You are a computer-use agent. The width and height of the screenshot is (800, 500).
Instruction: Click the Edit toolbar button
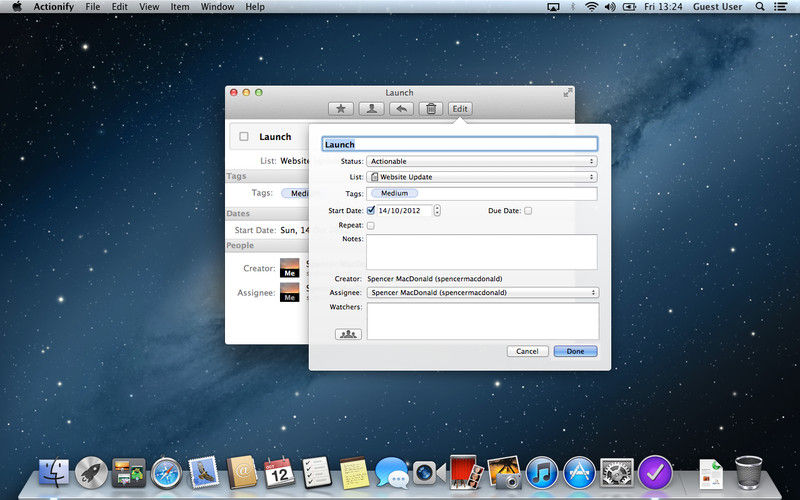pyautogui.click(x=460, y=109)
